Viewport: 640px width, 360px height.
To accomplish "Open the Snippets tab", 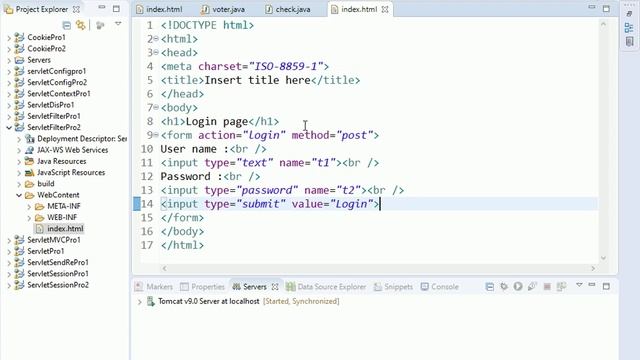I will point(393,287).
